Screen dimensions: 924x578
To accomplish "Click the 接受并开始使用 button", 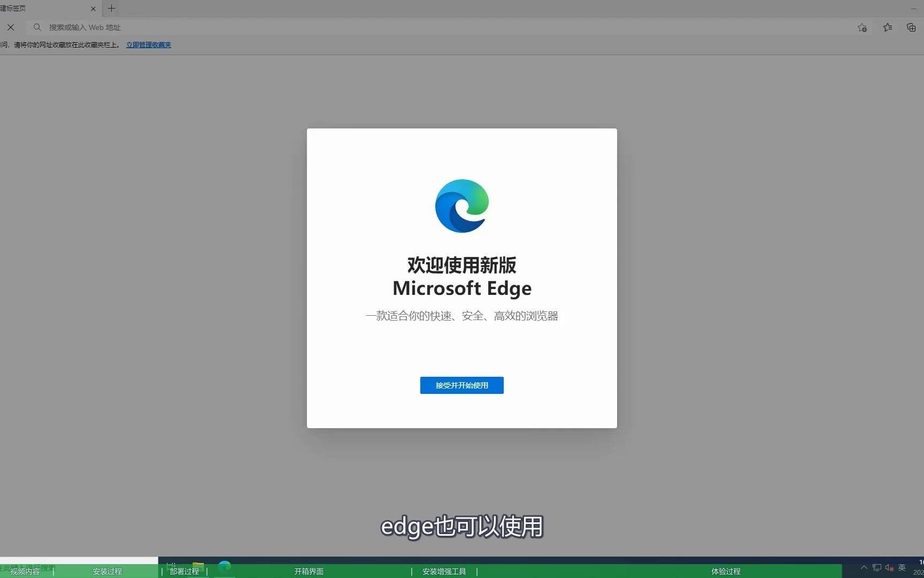I will coord(462,385).
